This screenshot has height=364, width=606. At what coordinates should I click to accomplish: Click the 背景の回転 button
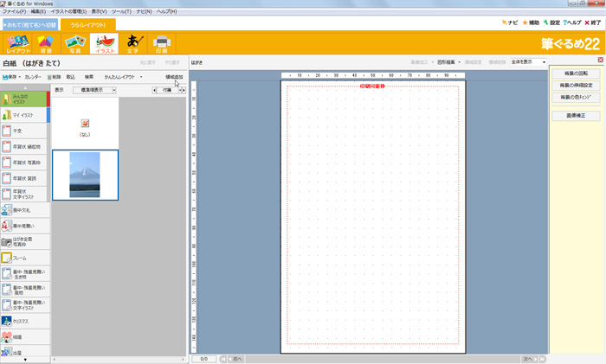(x=576, y=73)
